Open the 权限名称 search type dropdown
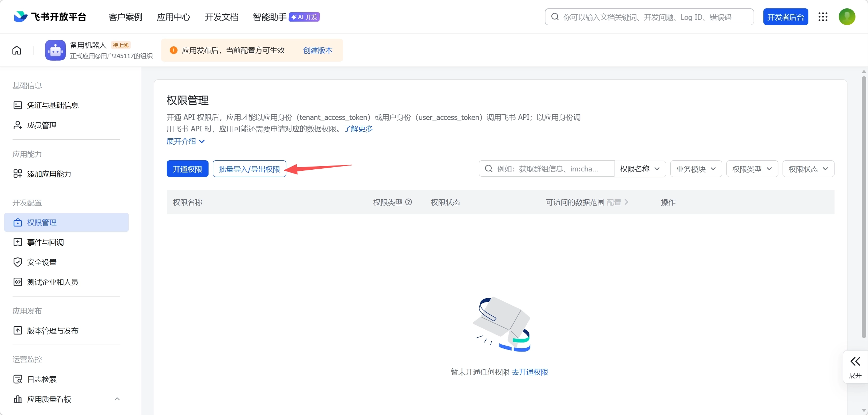Screen dimensions: 868x415 pyautogui.click(x=640, y=169)
